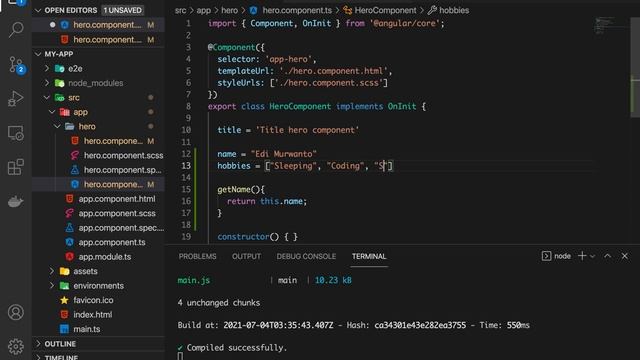
Task: Click the "Edi Murwanto" string in code
Action: [x=284, y=154]
